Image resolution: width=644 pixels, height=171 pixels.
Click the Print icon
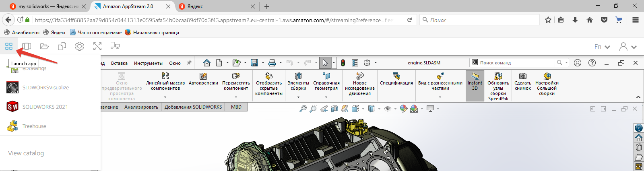(x=272, y=63)
